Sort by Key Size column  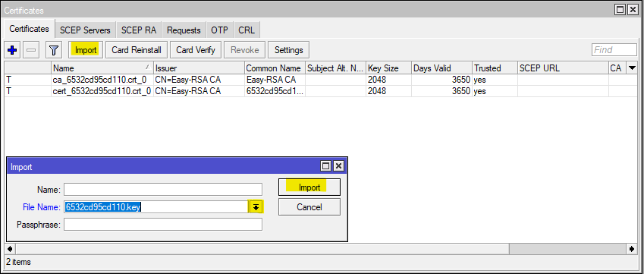point(388,68)
